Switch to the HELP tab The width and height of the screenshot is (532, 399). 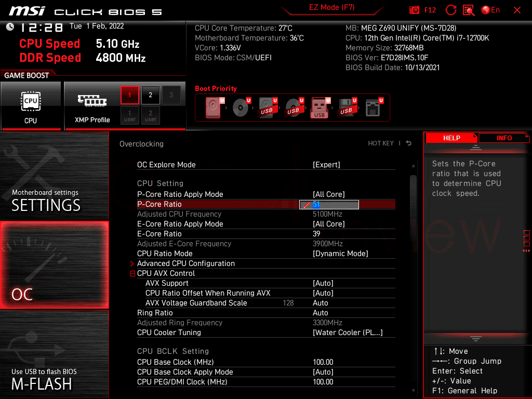[451, 138]
